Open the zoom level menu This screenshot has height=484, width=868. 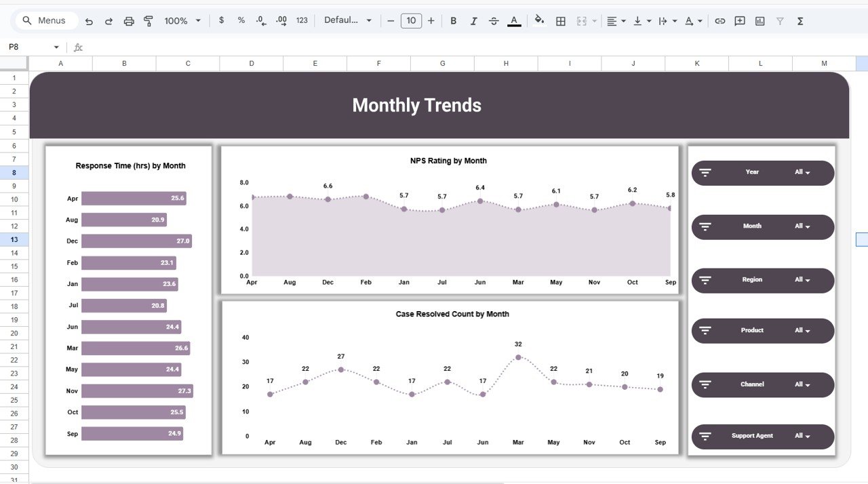click(181, 20)
